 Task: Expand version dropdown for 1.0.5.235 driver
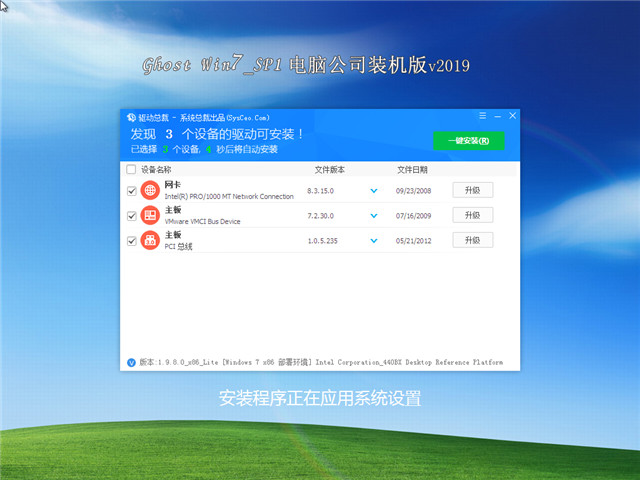374,240
